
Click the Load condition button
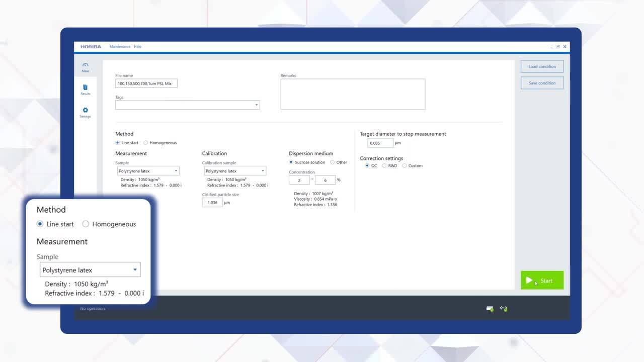[x=542, y=66]
